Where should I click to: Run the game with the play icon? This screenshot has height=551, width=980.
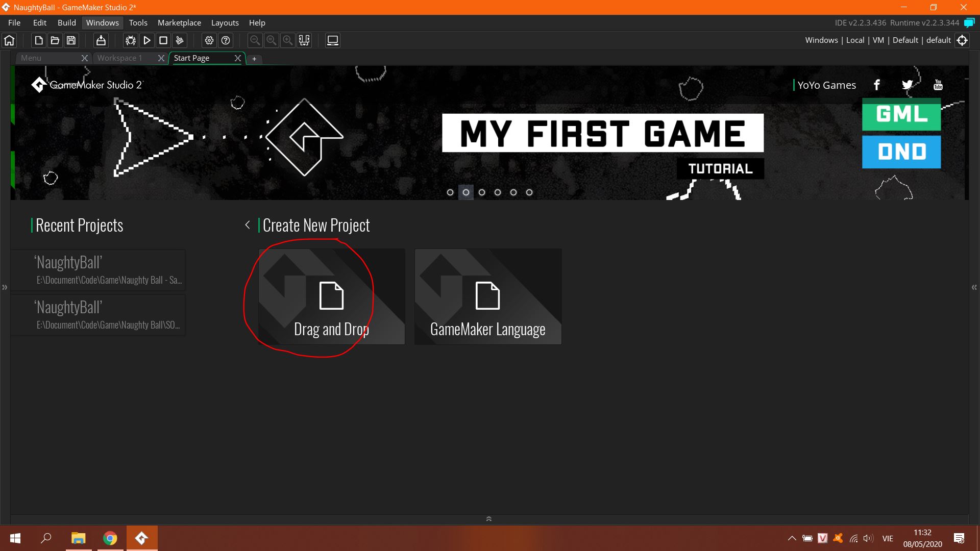(x=146, y=40)
